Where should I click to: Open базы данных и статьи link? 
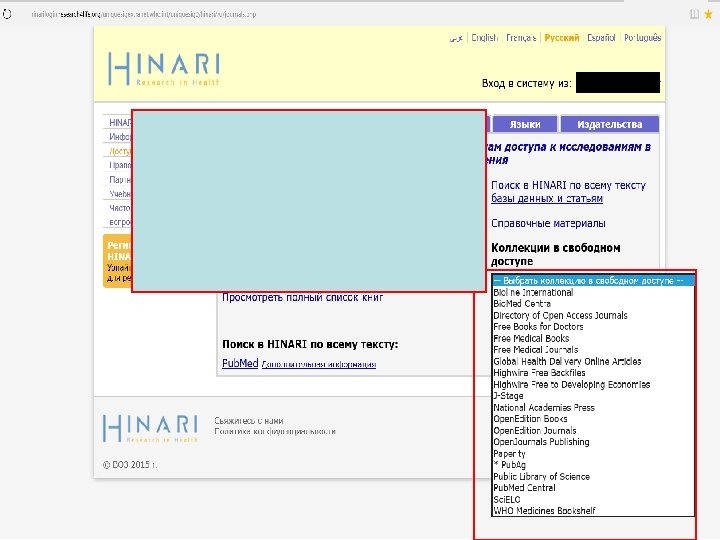[547, 198]
